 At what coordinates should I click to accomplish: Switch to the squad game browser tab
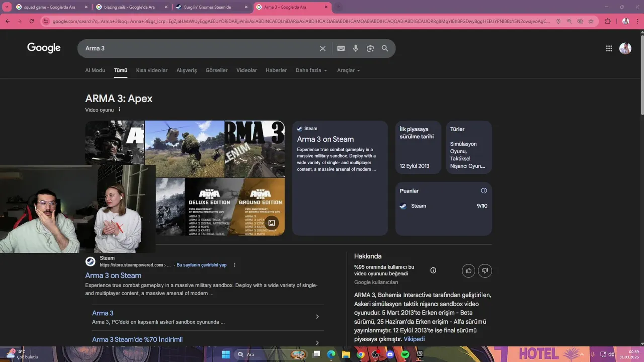pyautogui.click(x=52, y=7)
